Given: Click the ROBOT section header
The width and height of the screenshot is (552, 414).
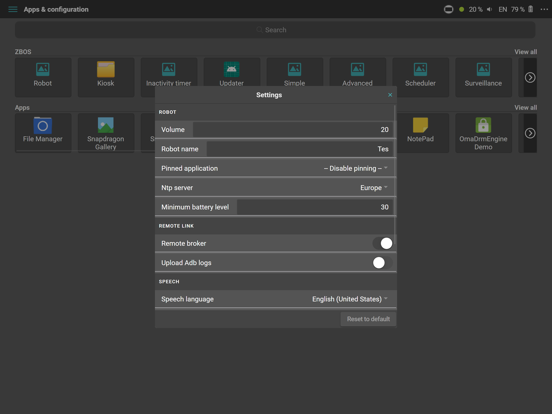Looking at the screenshot, I should pos(167,112).
